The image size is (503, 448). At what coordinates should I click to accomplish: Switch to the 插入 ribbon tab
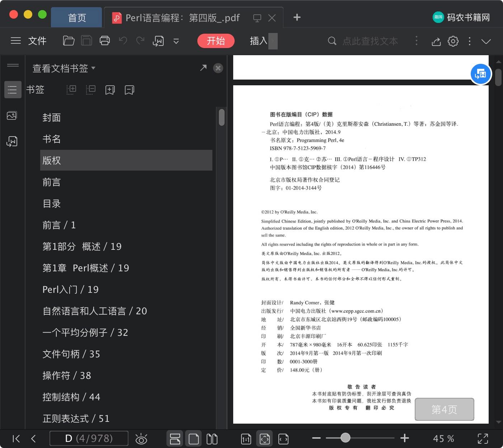pyautogui.click(x=259, y=41)
